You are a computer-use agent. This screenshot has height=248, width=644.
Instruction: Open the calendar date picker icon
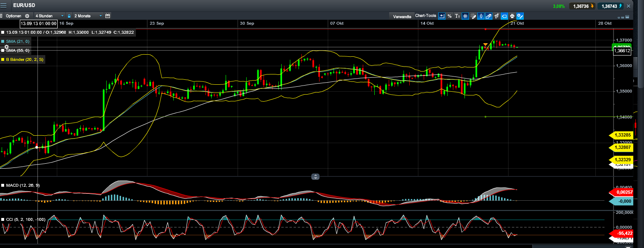(x=108, y=16)
